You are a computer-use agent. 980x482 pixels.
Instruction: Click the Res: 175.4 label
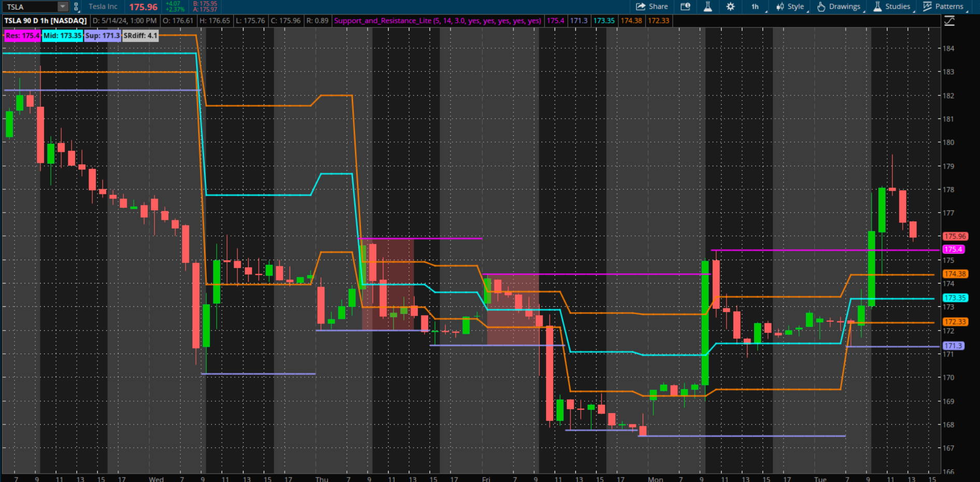(23, 36)
